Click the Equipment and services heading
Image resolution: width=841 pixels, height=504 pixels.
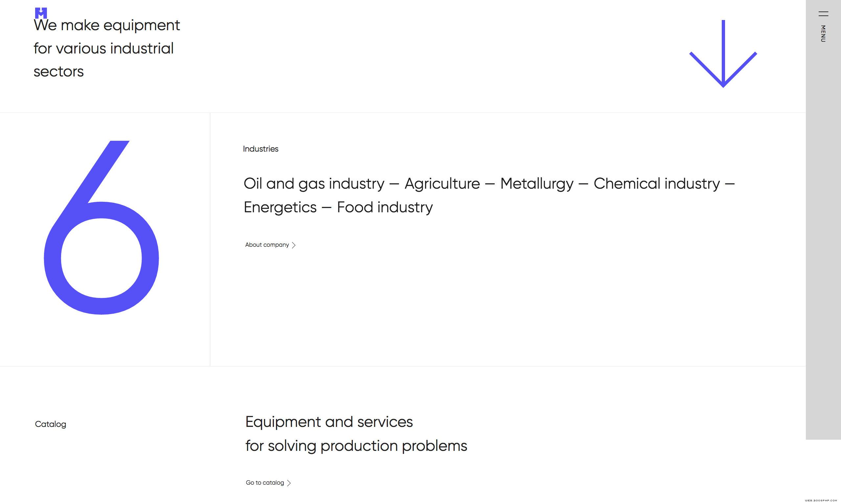(356, 434)
